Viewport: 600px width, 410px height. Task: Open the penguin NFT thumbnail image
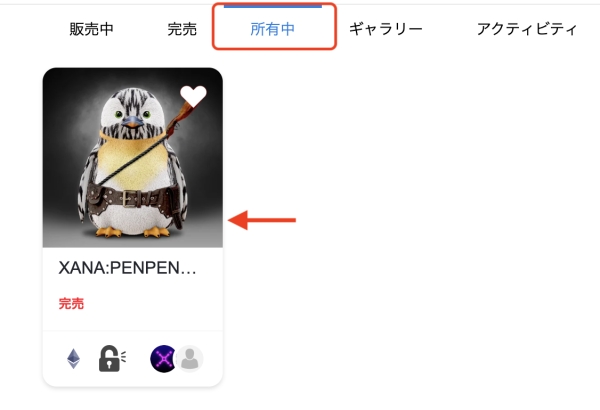point(133,157)
